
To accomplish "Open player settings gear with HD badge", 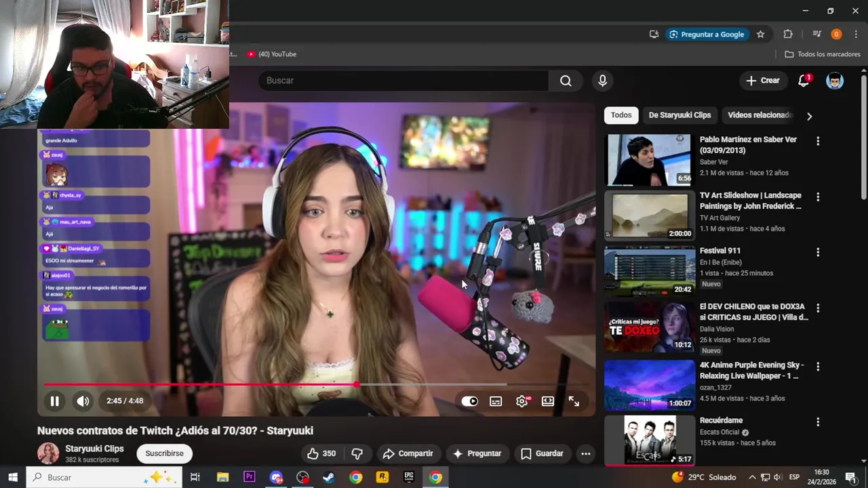I will 522,401.
